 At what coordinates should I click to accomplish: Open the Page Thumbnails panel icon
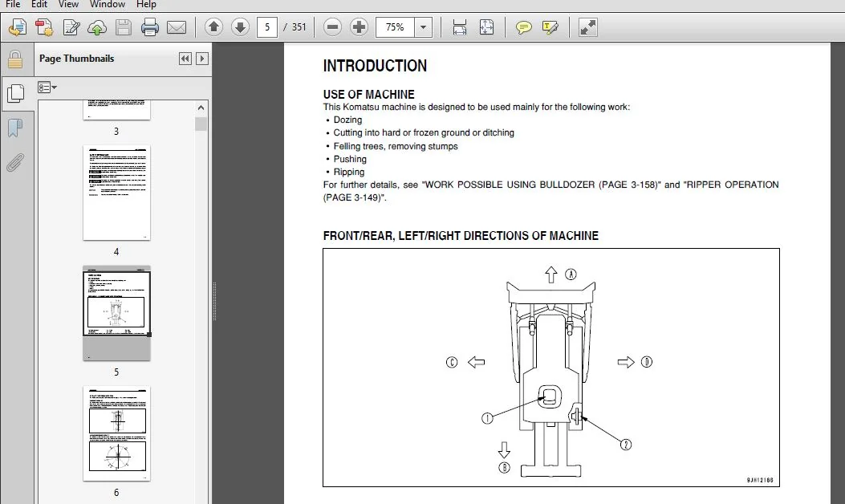pos(16,93)
